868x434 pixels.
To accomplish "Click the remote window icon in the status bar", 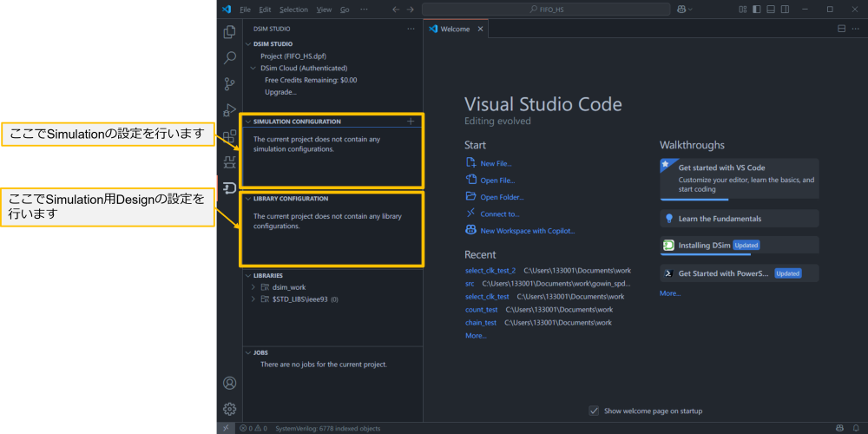I will click(226, 429).
